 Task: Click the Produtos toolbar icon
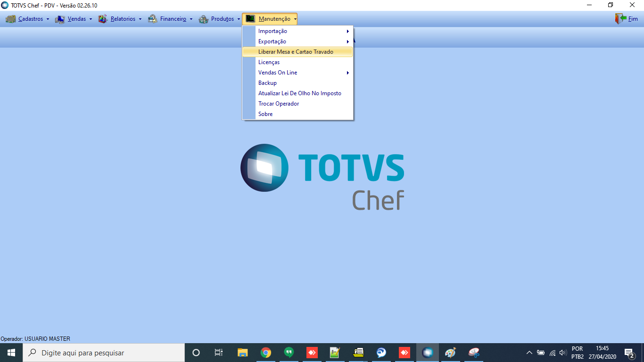(x=203, y=19)
